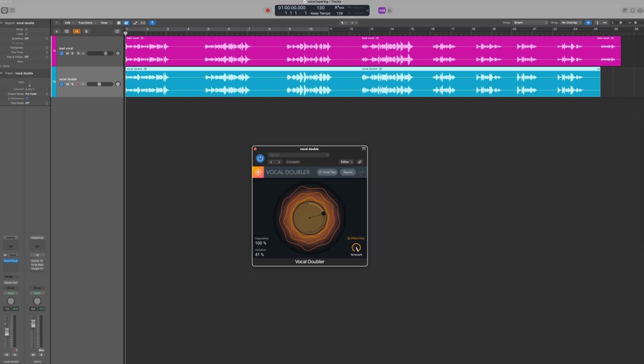Open the preset menu in the Vocal Doubler header
Screen dimensions: 644x364
[298, 155]
